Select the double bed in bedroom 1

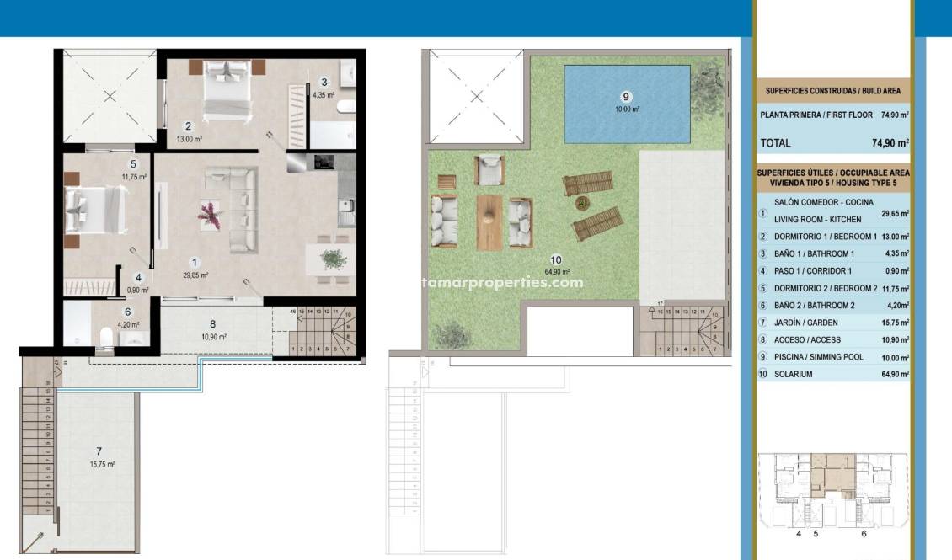[x=227, y=90]
